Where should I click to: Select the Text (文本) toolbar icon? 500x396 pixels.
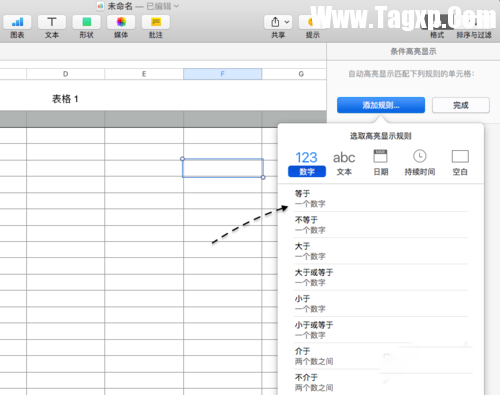point(52,22)
